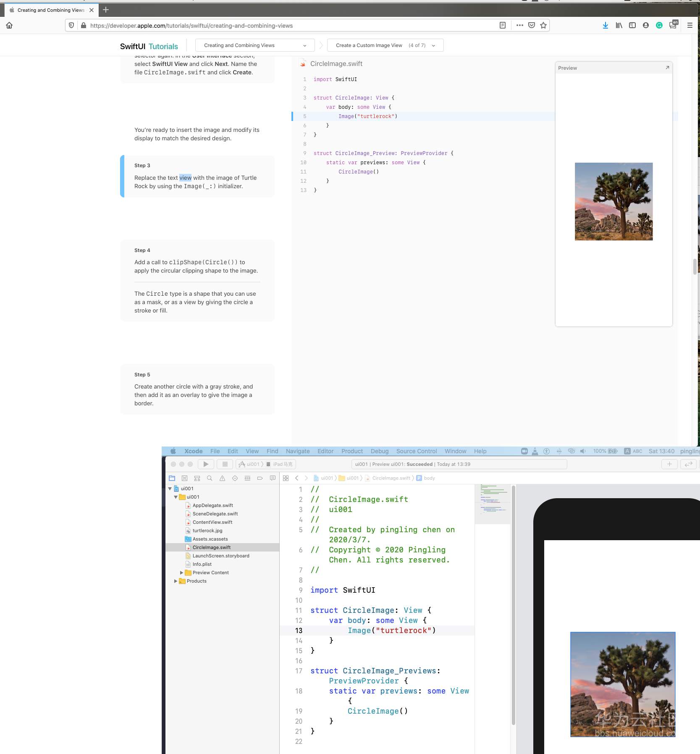Select turtlerock.jpg in Xcode navigator

[x=207, y=531]
